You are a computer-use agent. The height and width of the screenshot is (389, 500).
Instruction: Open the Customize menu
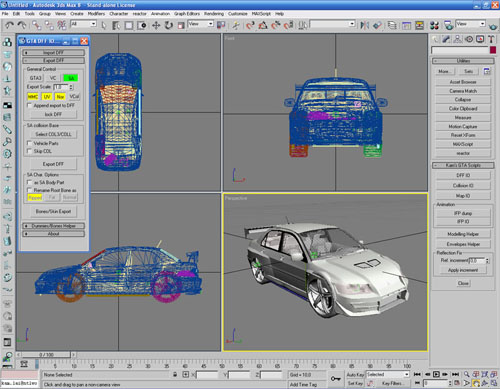coord(238,14)
